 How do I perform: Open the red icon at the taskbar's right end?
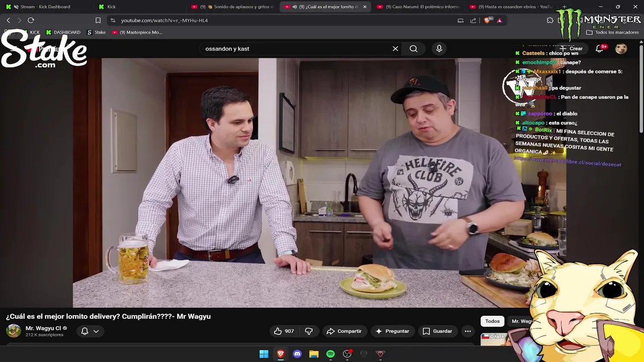(380, 354)
